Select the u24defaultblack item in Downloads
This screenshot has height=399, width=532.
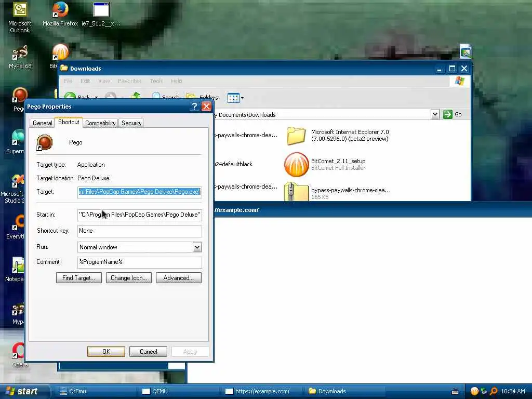pos(234,164)
